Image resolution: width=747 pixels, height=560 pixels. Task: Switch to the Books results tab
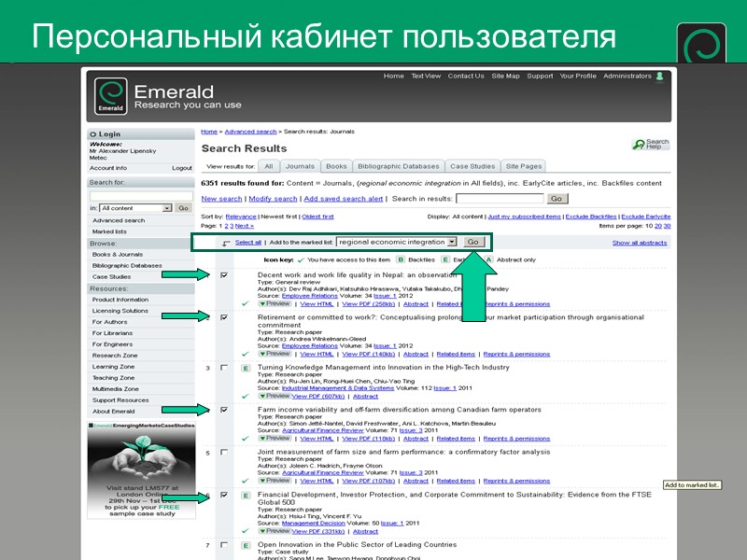pos(332,165)
